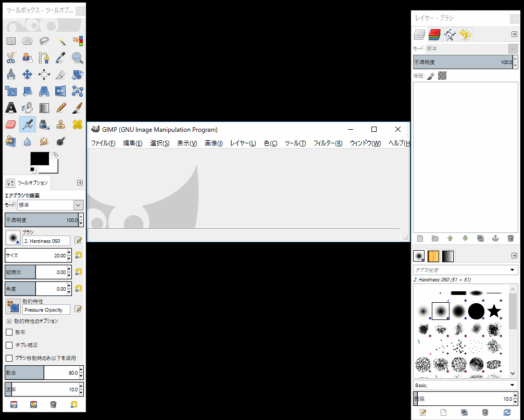
Task: Open the 編集 menu
Action: click(133, 143)
